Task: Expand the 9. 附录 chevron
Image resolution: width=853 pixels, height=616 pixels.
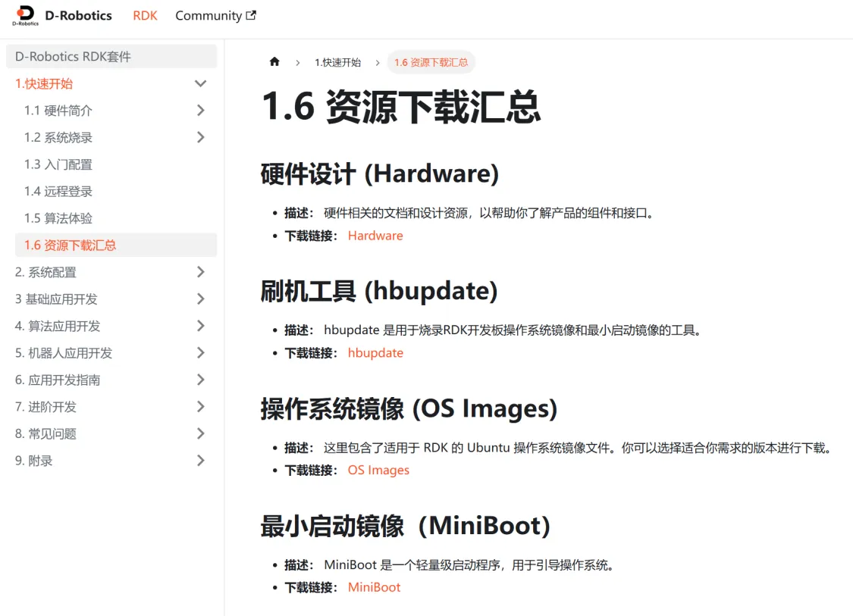Action: [201, 461]
